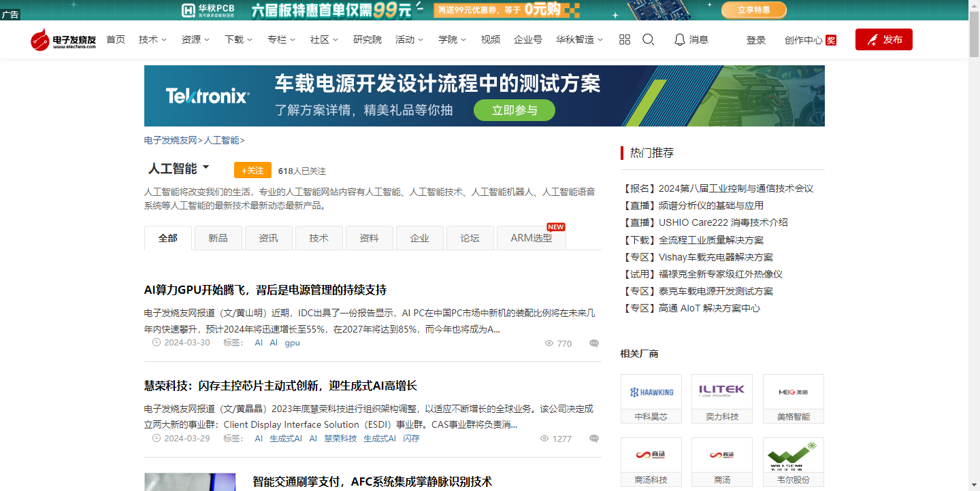Click clock icon beside 2024-03-30
The width and height of the screenshot is (980, 491).
[x=157, y=343]
